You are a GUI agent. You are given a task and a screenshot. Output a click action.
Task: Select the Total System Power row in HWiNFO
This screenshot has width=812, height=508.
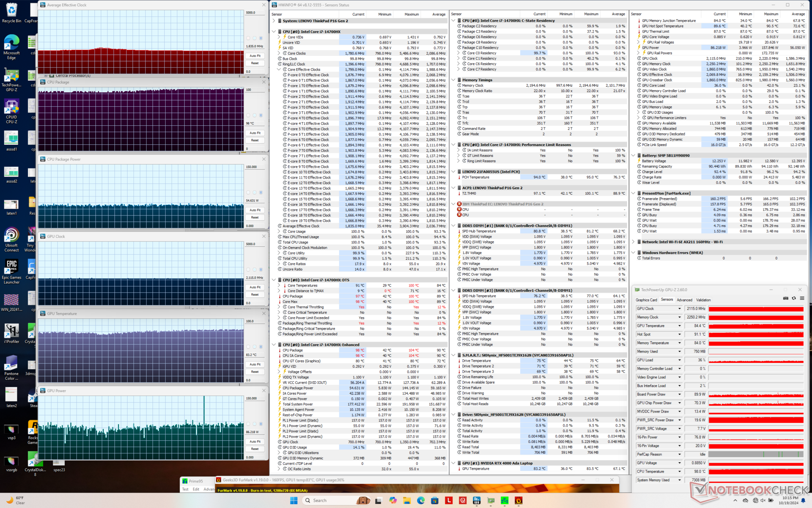pyautogui.click(x=362, y=404)
